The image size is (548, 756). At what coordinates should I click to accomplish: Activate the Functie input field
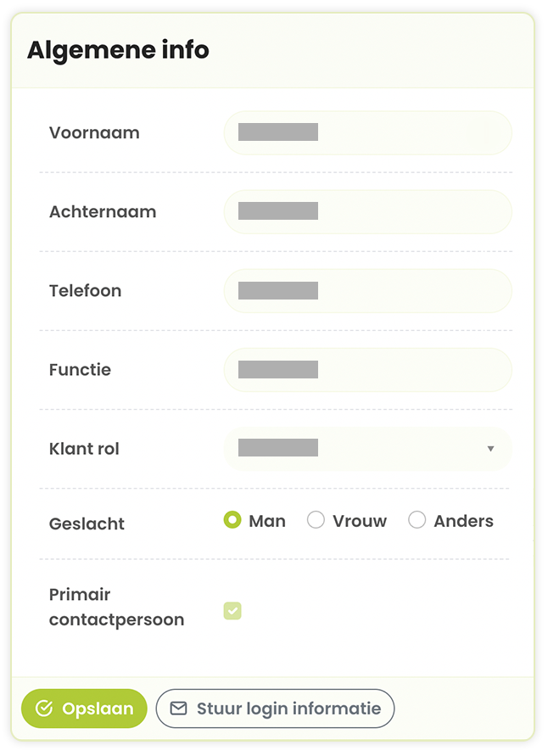coord(367,369)
